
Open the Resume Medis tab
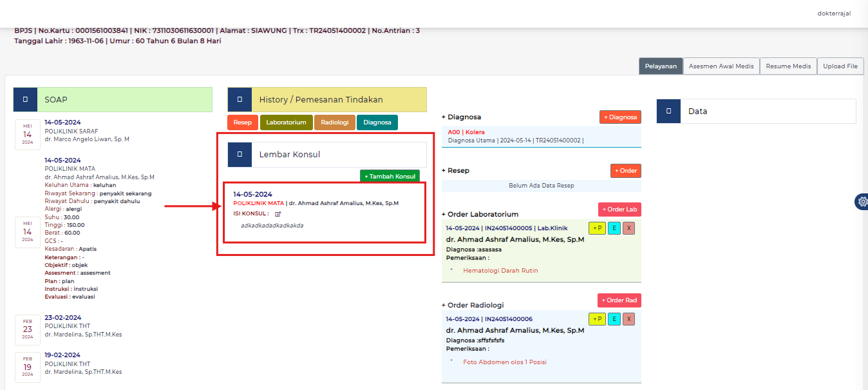click(788, 66)
